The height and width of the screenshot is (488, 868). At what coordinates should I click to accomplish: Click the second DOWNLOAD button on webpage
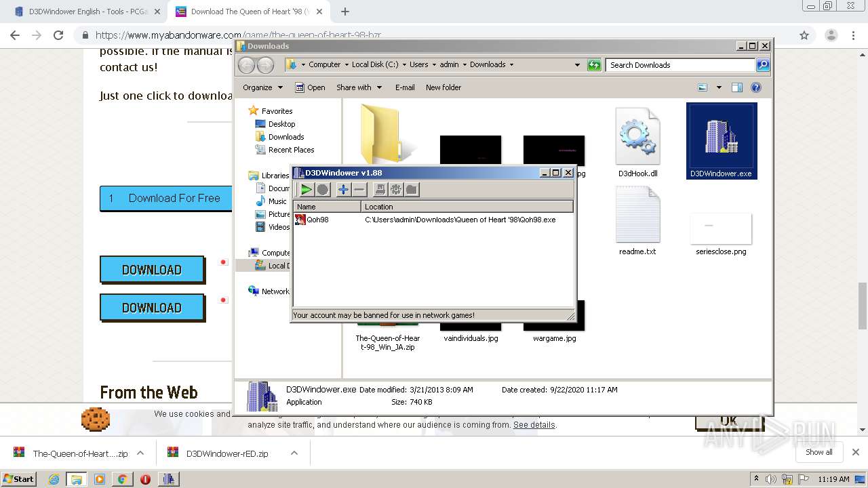pyautogui.click(x=152, y=308)
